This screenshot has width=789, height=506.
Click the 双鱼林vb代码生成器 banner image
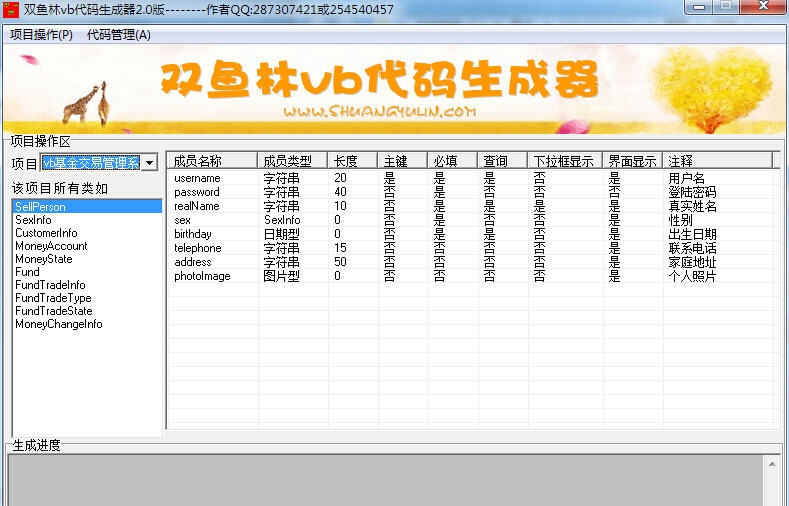point(394,89)
